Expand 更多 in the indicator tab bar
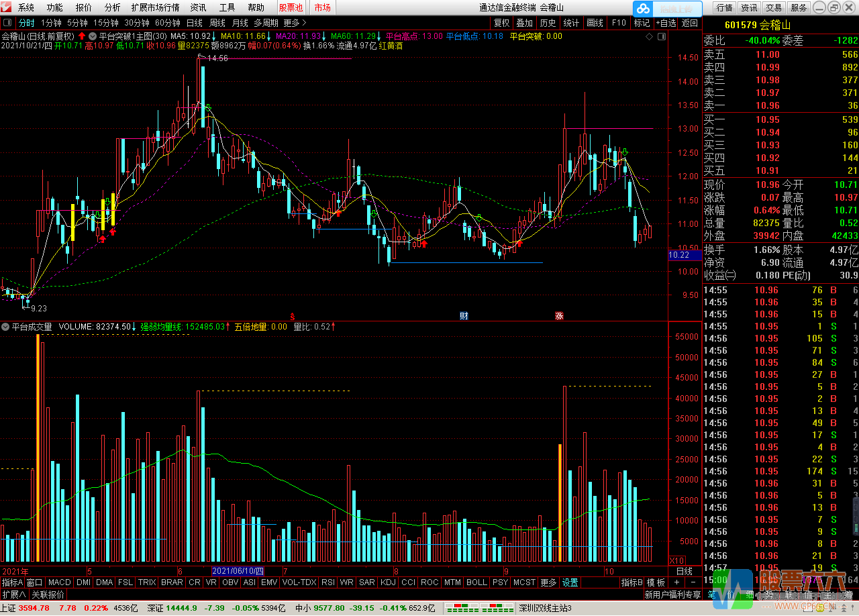 click(x=548, y=582)
